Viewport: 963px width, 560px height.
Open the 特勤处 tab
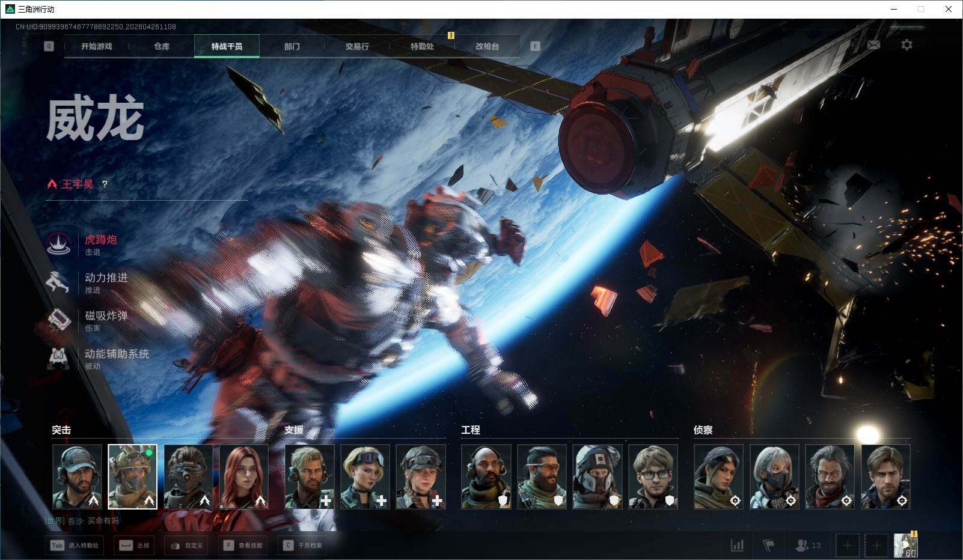(422, 46)
